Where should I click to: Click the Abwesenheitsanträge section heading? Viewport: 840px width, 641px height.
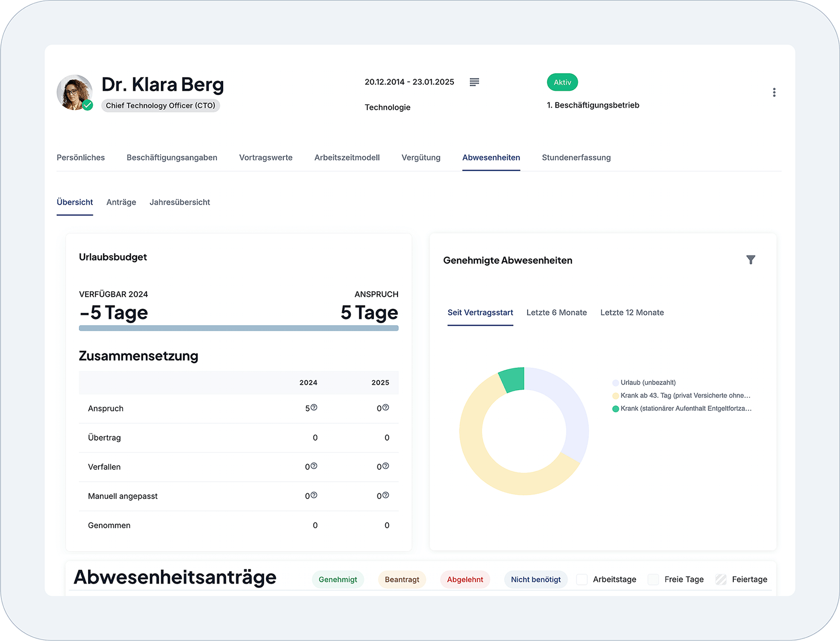point(175,577)
